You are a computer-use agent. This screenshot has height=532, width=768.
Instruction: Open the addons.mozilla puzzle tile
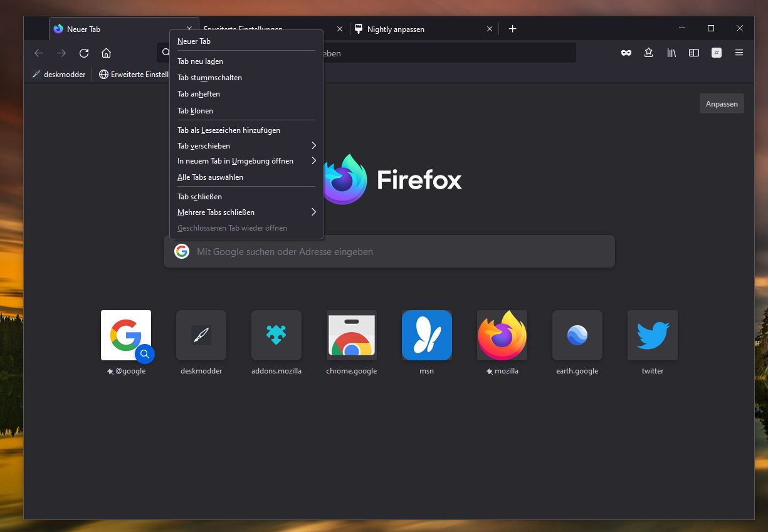pos(276,335)
